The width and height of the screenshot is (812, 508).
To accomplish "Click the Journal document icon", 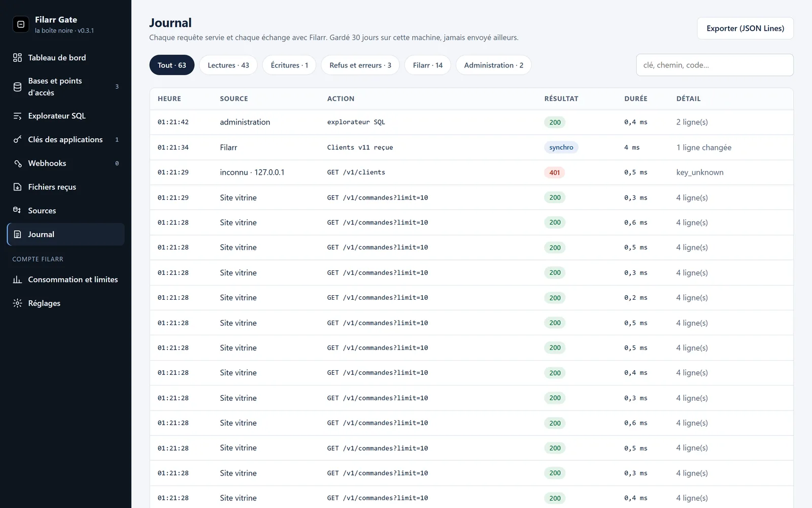I will tap(17, 234).
